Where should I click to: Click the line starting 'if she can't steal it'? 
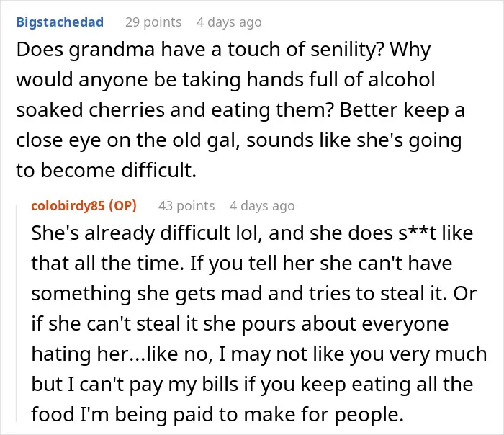[240, 324]
